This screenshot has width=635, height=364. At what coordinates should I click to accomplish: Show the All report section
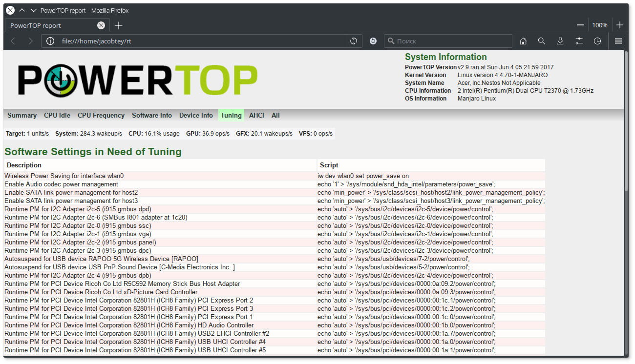(275, 116)
